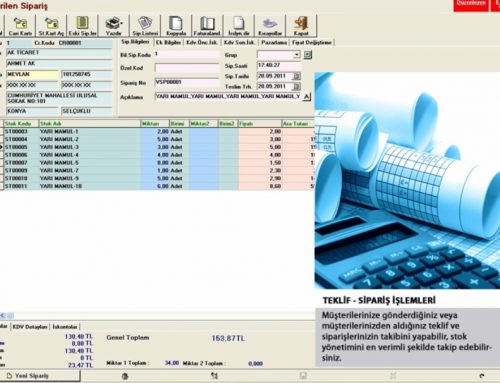This screenshot has height=383, width=500.
Task: Click the İrsliye blank page icon
Action: (239, 26)
